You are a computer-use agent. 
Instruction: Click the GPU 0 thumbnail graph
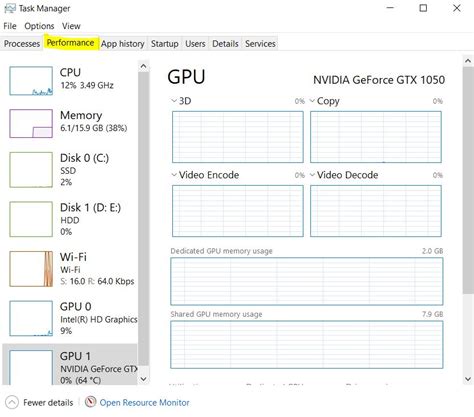(31, 318)
